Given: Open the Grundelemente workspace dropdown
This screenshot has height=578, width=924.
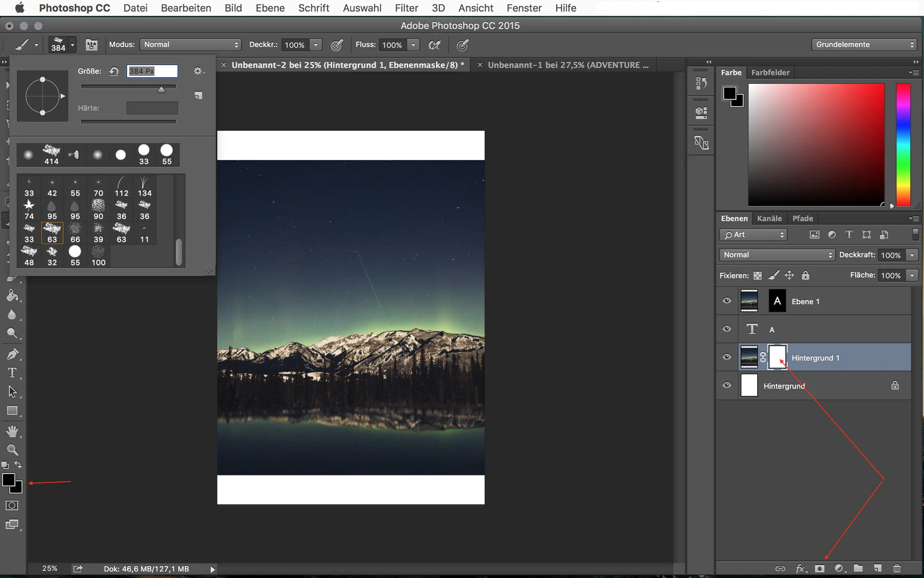Looking at the screenshot, I should [x=864, y=45].
